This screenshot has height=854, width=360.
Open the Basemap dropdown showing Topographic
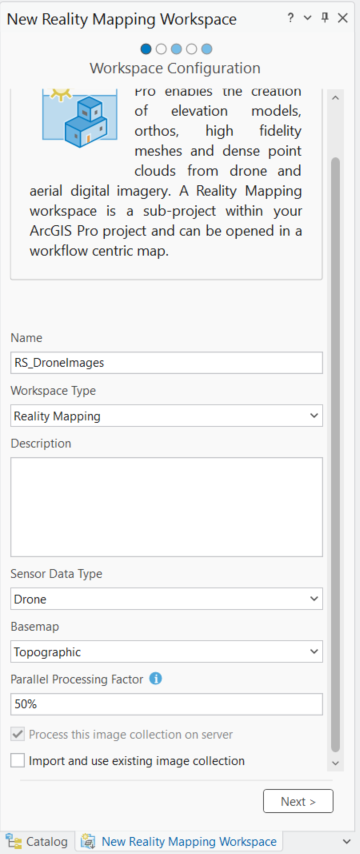click(167, 652)
